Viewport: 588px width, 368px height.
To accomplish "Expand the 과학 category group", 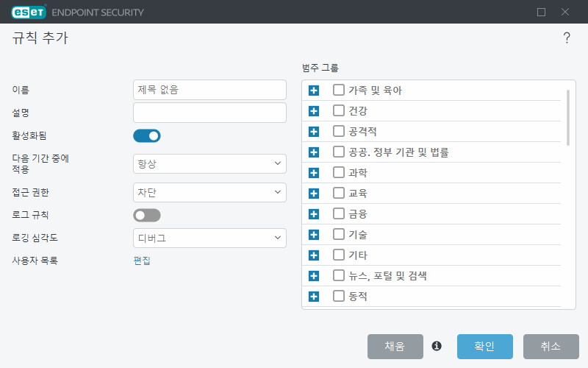I will 314,173.
